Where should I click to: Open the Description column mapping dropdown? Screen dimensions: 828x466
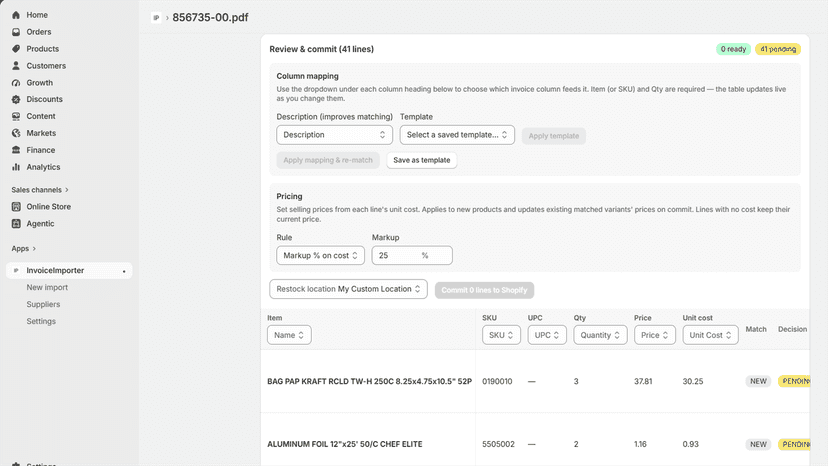334,135
